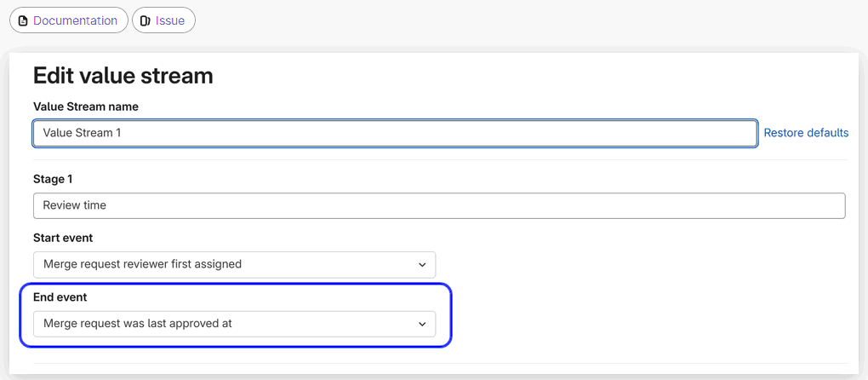Open the Issue link
This screenshot has height=380, width=868.
(x=170, y=20)
